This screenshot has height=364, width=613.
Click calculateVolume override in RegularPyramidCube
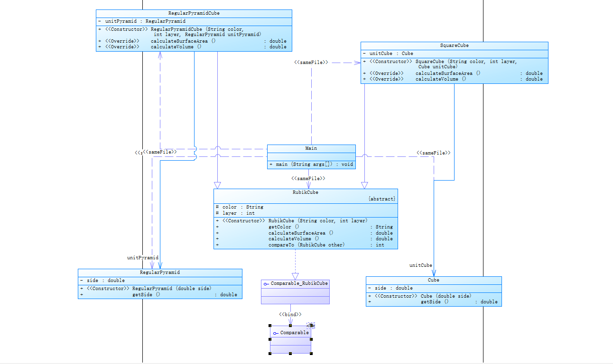[x=192, y=46]
